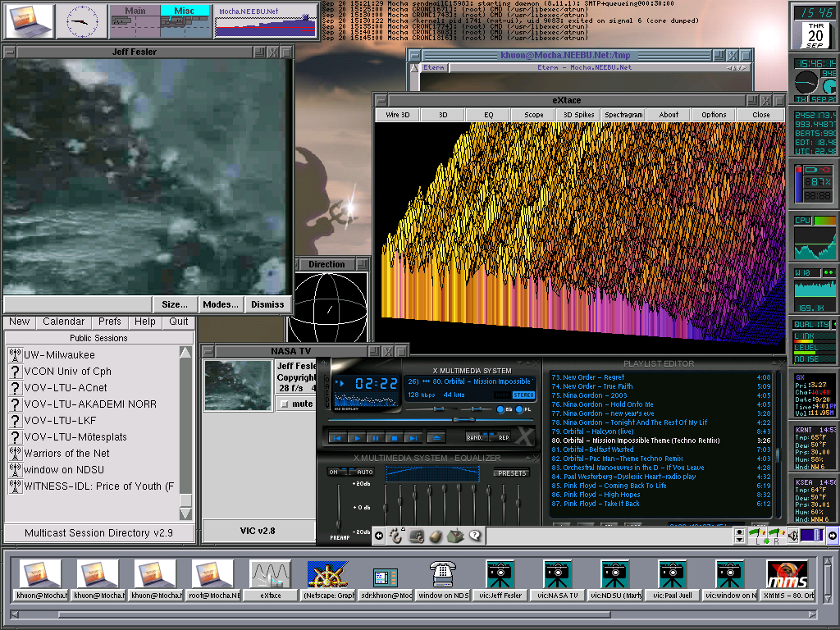This screenshot has height=630, width=840.
Task: Launch the GNOME terminal panel icon
Action: [416, 536]
